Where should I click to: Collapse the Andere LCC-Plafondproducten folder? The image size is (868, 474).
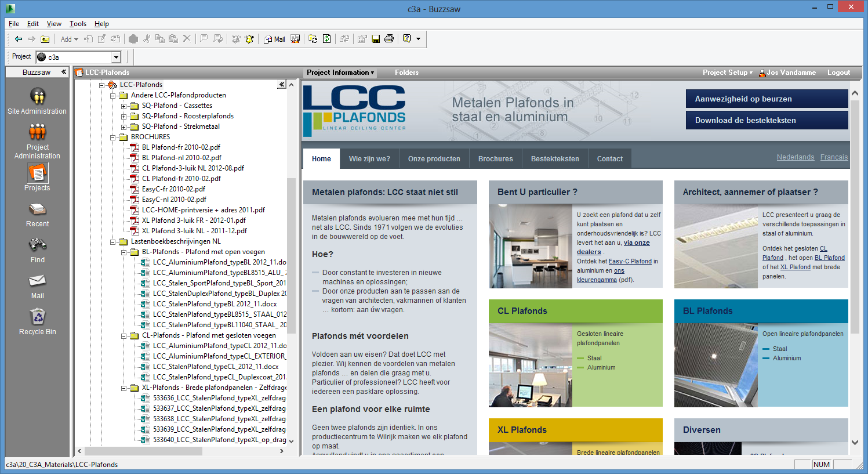coord(112,95)
